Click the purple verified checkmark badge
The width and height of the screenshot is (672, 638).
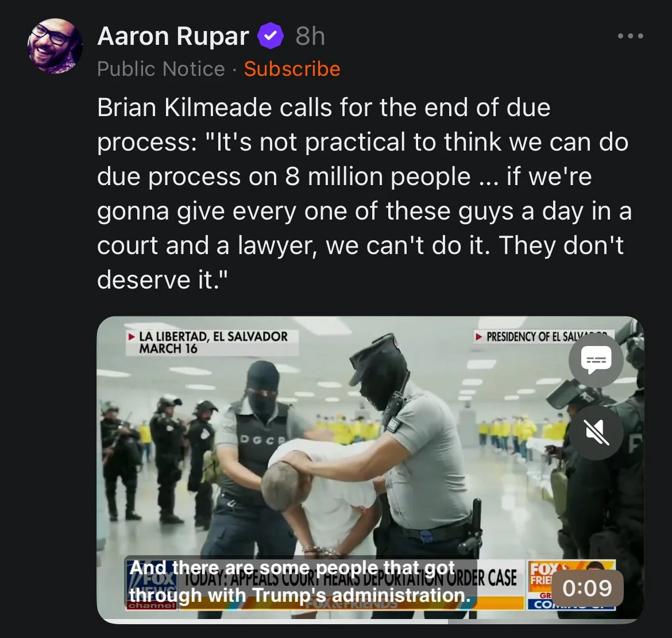tap(271, 36)
